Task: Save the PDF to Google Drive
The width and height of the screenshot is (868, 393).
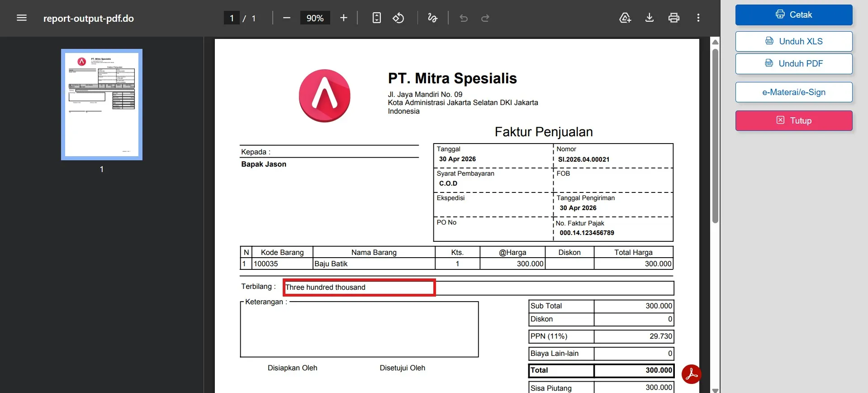Action: click(x=625, y=18)
